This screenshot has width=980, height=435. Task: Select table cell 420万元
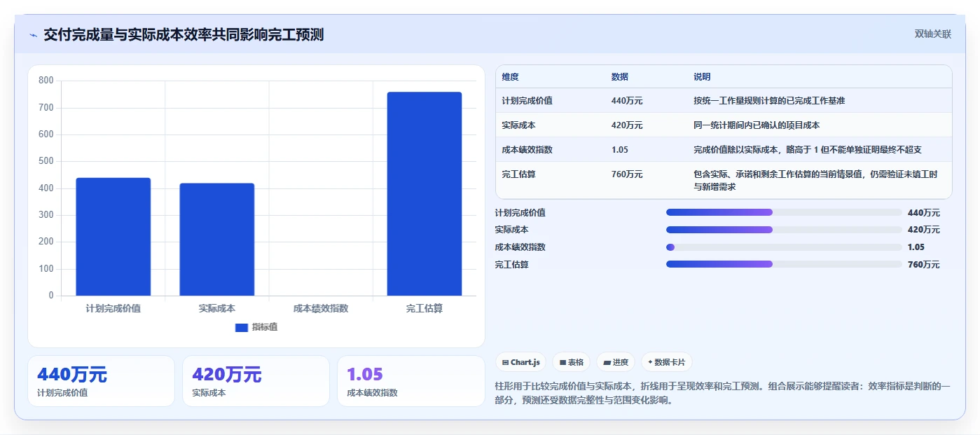[x=627, y=125]
